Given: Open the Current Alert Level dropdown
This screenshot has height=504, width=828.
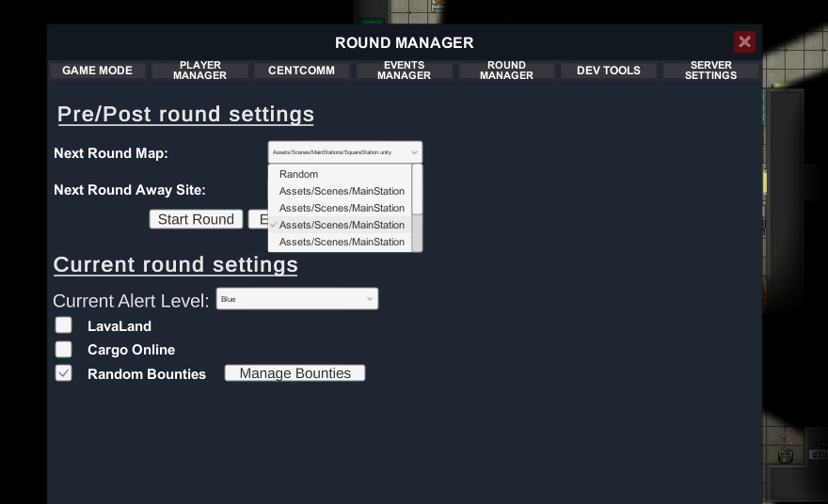Looking at the screenshot, I should tap(297, 299).
